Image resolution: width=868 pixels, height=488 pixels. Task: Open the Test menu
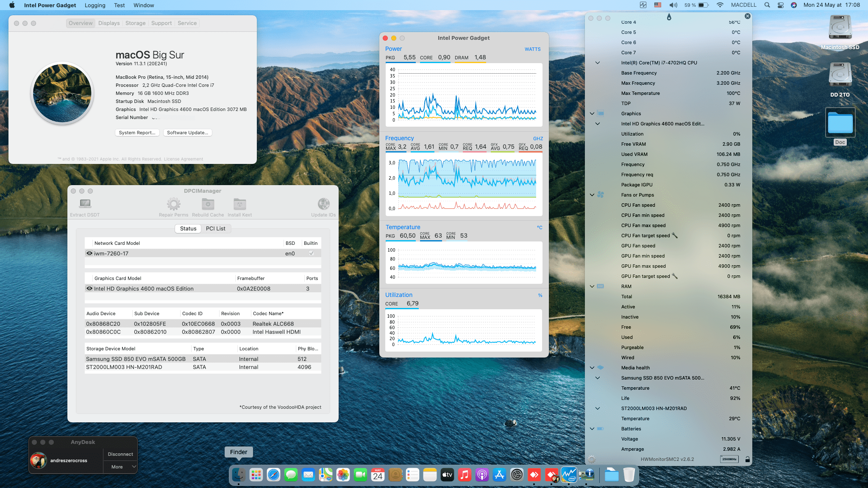point(120,5)
